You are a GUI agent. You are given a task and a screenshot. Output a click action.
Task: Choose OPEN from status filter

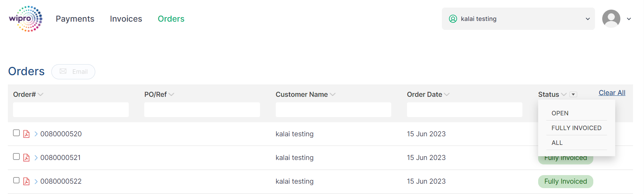tap(560, 113)
